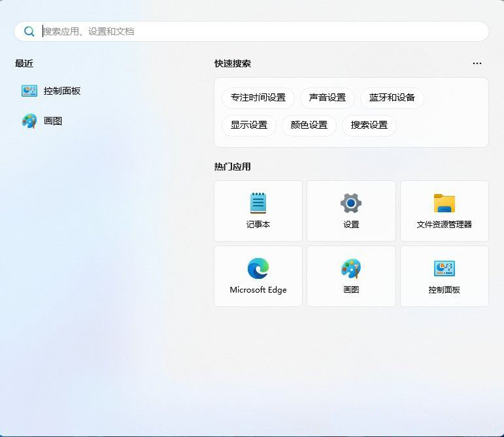The height and width of the screenshot is (437, 504).
Task: Select the 蓝牙和设备 quick search chip
Action: [x=392, y=97]
